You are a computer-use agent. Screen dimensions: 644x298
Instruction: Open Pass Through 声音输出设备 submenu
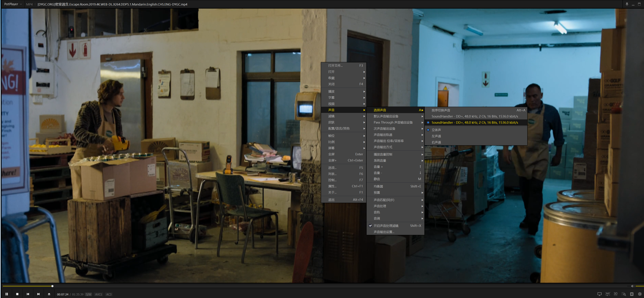[395, 122]
